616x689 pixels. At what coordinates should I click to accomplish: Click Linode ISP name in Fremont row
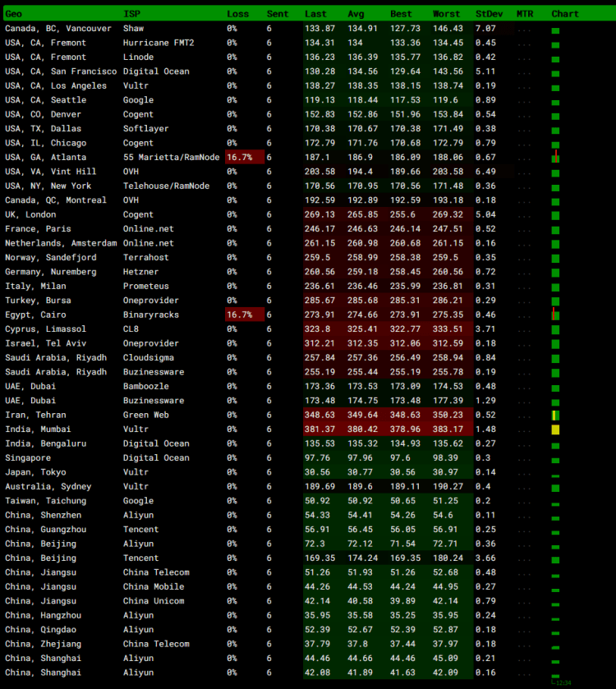point(139,57)
